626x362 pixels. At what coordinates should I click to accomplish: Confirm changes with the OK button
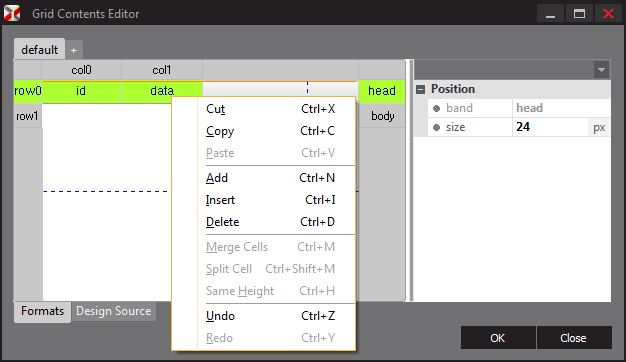coord(498,338)
